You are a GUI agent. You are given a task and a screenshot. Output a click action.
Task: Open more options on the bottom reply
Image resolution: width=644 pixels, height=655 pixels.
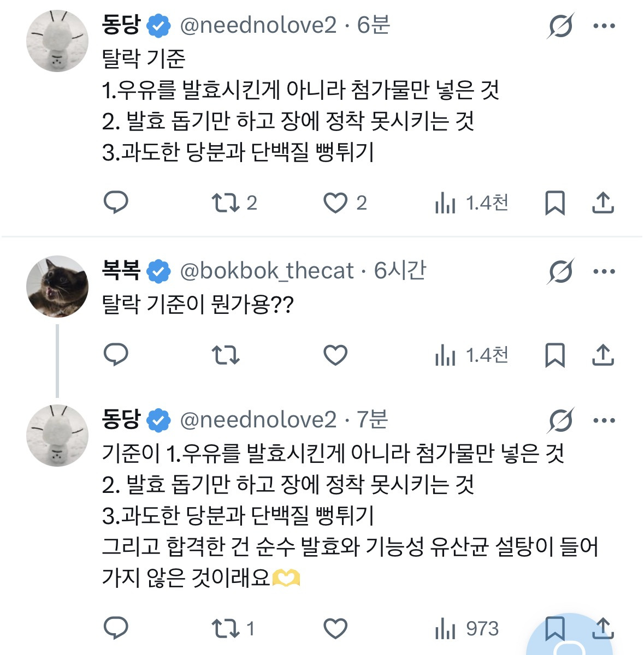[x=605, y=420]
